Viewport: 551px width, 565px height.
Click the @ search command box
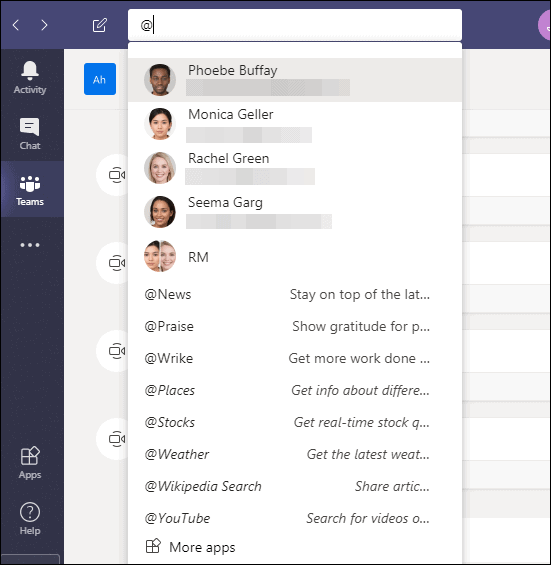[295, 25]
